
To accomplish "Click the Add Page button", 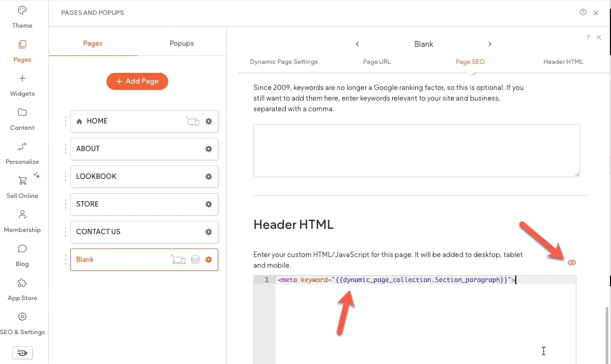I will 137,81.
